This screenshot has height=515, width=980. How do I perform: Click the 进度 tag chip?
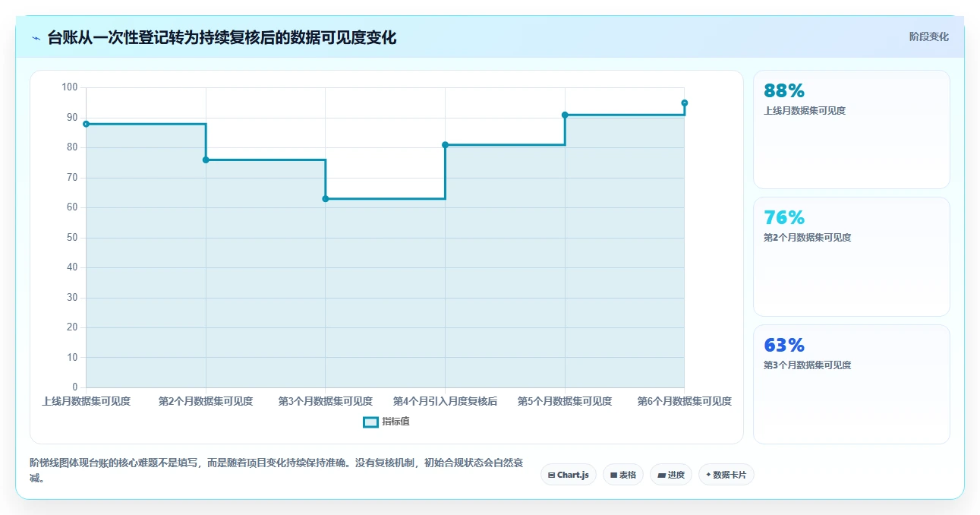tap(671, 475)
